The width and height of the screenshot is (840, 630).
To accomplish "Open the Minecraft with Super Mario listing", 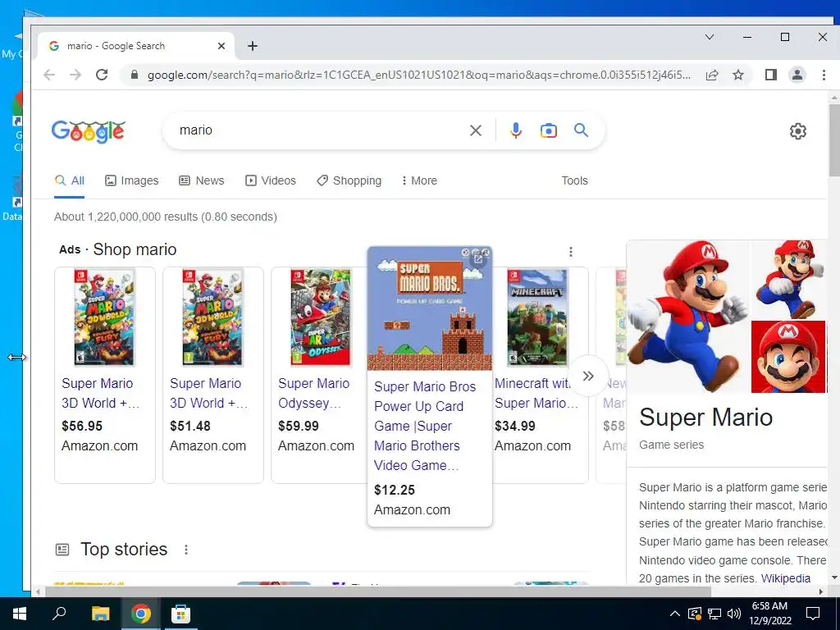I will click(x=536, y=393).
